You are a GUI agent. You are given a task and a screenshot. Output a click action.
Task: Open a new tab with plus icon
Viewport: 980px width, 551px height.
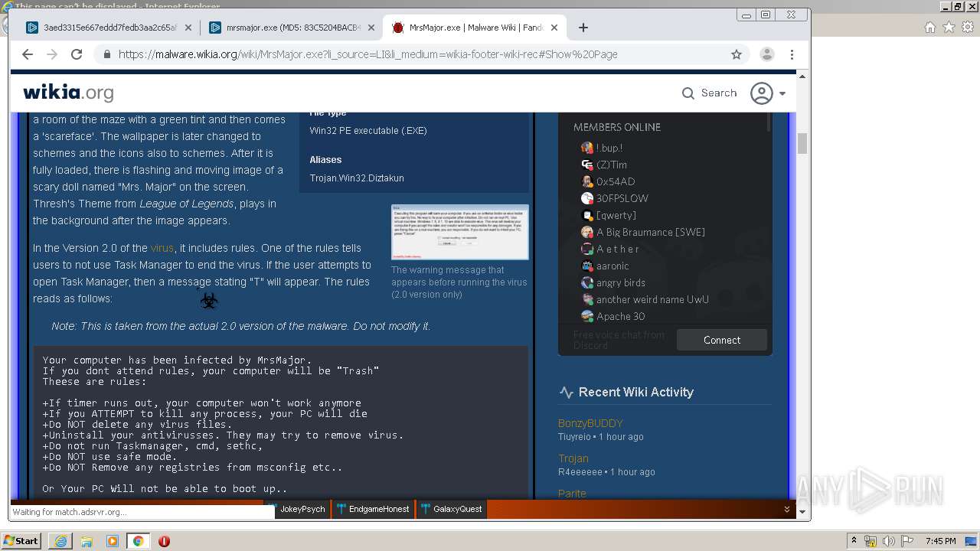(x=583, y=28)
